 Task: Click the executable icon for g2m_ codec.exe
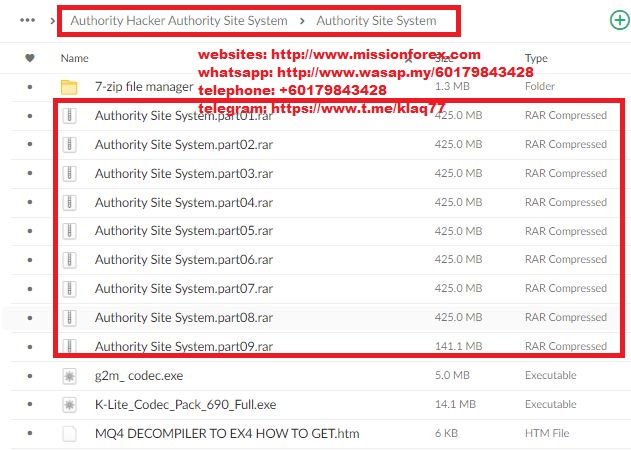(x=69, y=376)
